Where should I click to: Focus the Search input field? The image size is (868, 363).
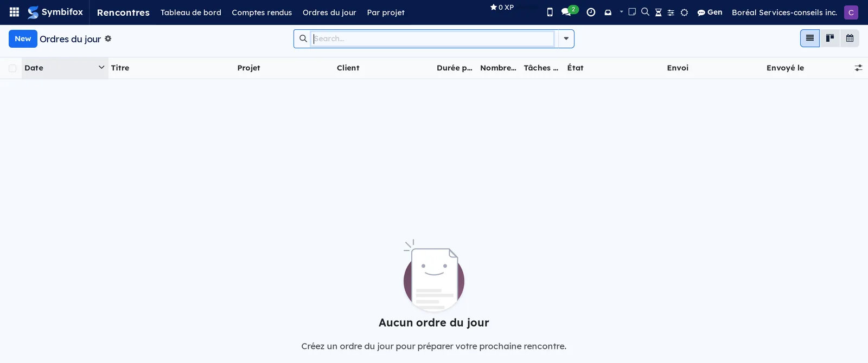(433, 38)
